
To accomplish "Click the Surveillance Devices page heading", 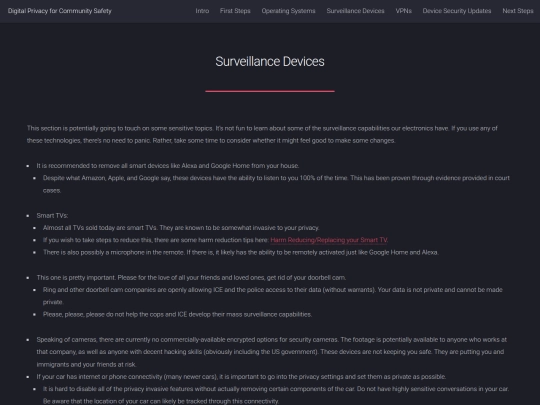I will pos(270,62).
